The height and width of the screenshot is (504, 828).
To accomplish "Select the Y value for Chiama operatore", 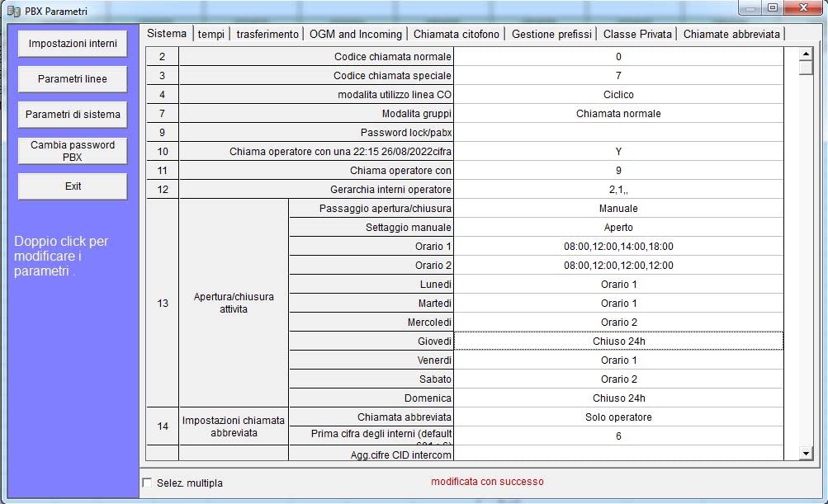I will coord(618,152).
